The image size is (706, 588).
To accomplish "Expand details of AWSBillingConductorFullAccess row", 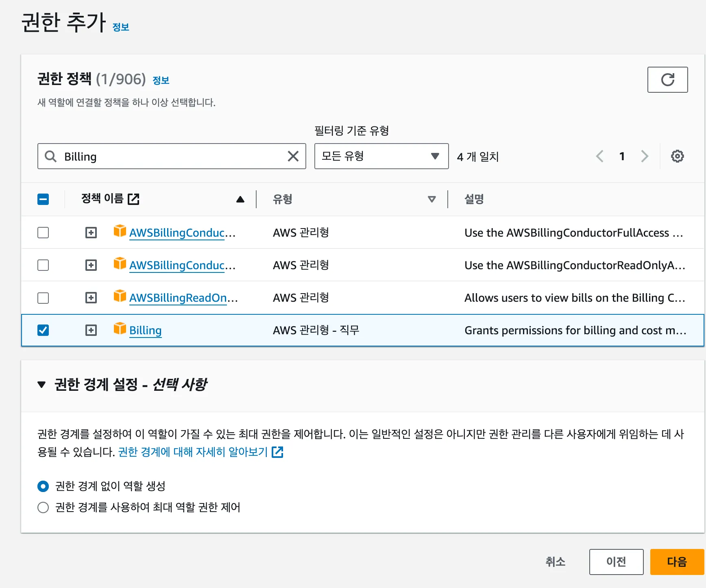I will (x=91, y=233).
